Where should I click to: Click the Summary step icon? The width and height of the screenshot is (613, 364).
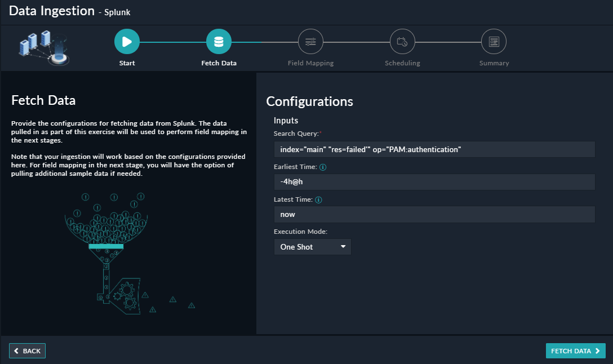pyautogui.click(x=494, y=42)
